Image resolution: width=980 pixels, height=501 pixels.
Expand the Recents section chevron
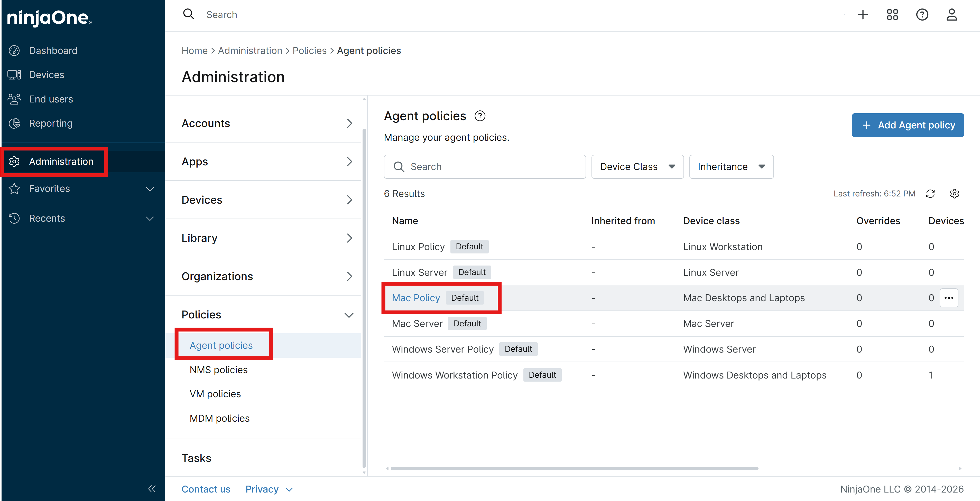150,219
